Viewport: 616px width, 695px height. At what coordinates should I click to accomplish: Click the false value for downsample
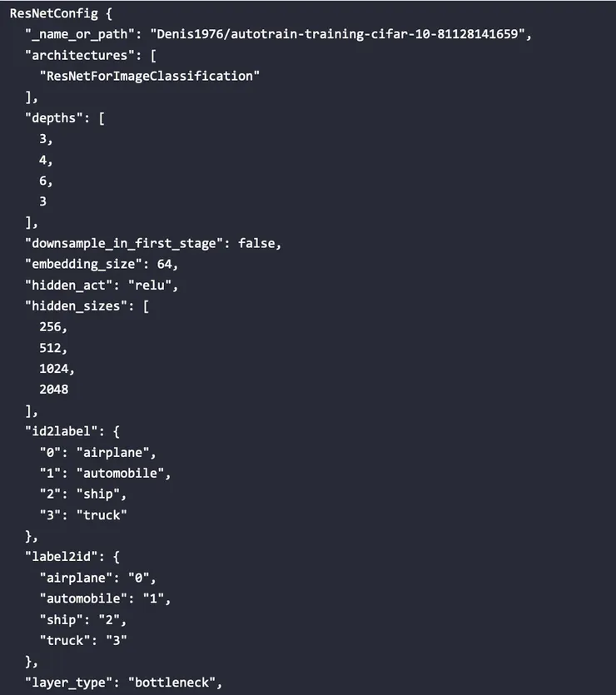(258, 243)
